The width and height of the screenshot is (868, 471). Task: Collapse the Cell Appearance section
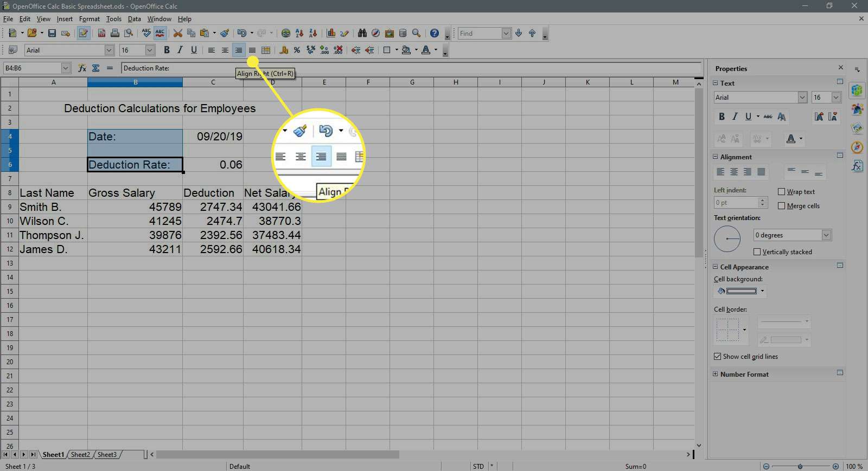715,267
